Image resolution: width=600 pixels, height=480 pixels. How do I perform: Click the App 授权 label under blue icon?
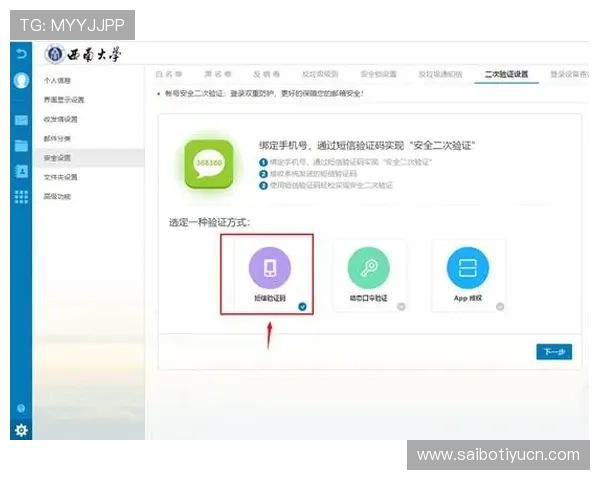(468, 298)
